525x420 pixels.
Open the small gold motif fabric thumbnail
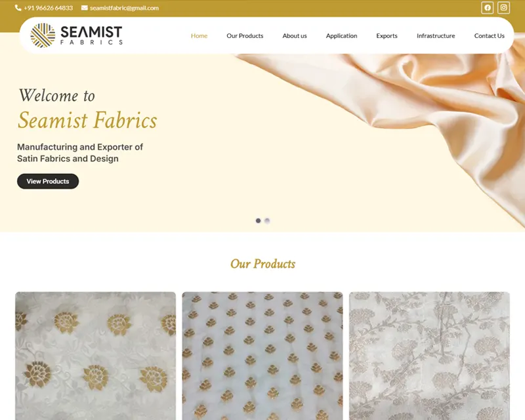262,356
